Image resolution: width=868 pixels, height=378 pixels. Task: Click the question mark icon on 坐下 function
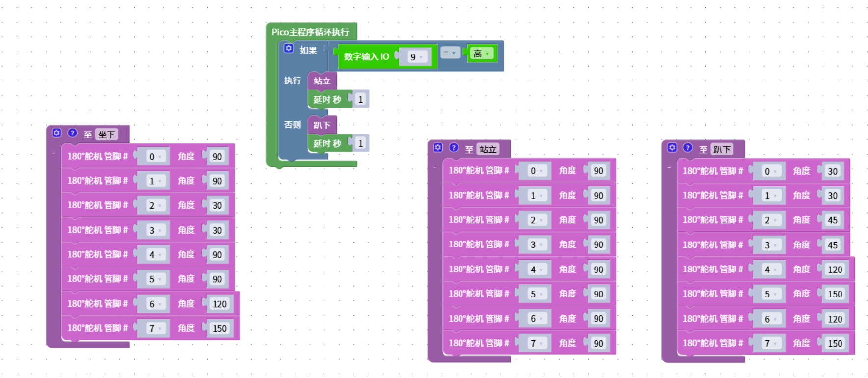coord(72,133)
